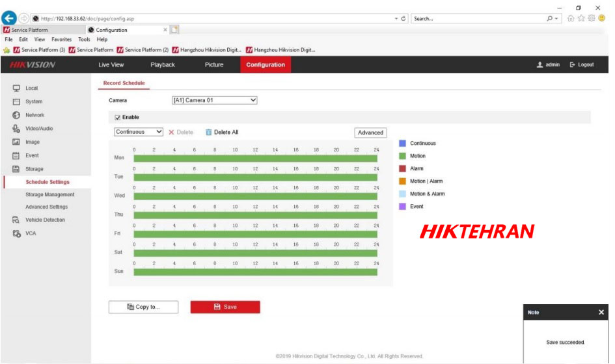Click the Delete All trash icon
The image size is (615, 364).
(x=209, y=133)
